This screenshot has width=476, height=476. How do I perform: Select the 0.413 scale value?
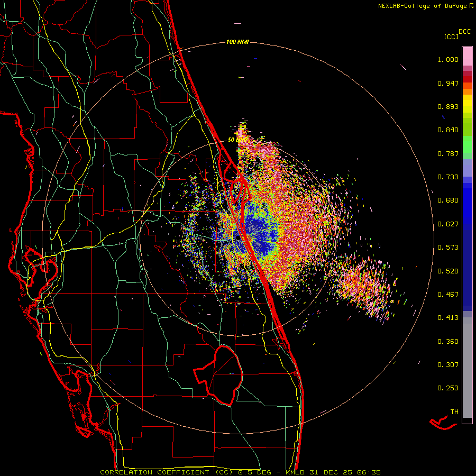[448, 318]
